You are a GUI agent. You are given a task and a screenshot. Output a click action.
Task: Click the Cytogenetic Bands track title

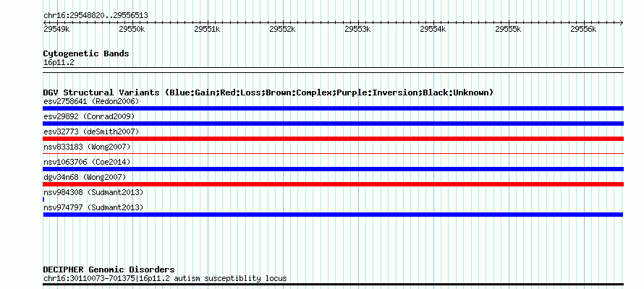86,53
